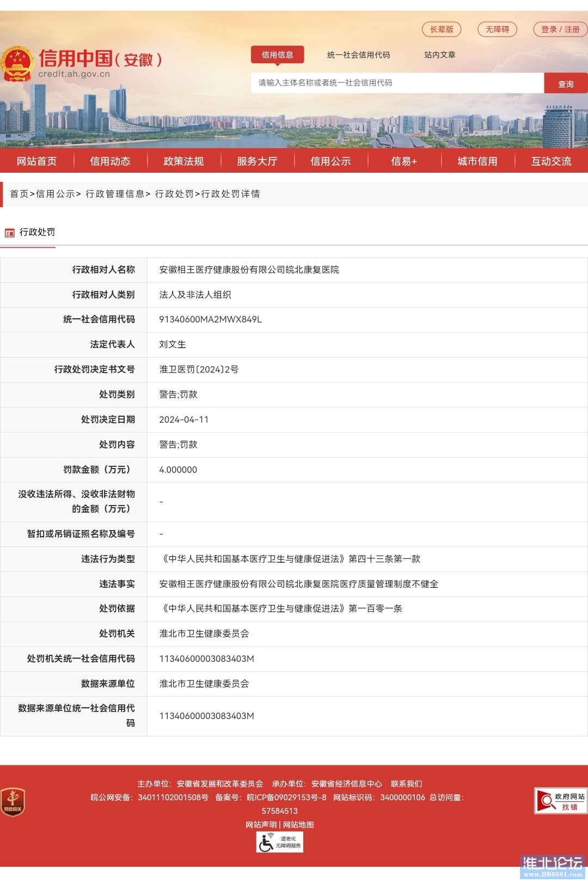Open 信易+ navigation item
The image size is (588, 882).
(404, 161)
